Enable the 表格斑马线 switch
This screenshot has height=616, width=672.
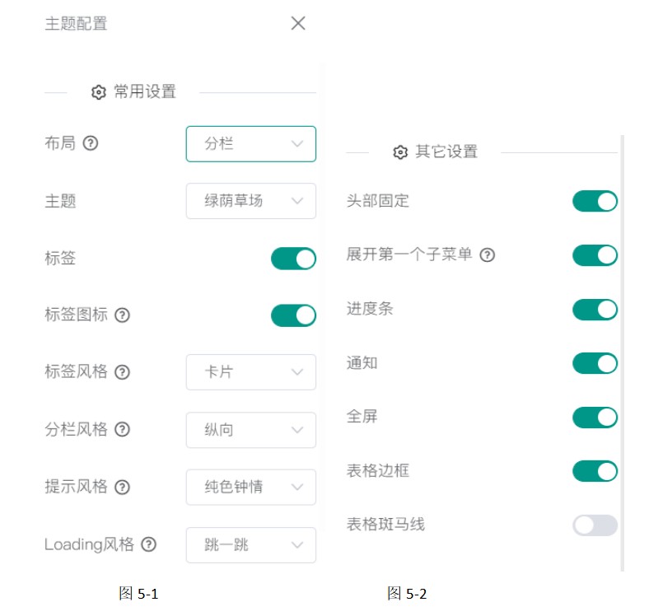coord(595,525)
